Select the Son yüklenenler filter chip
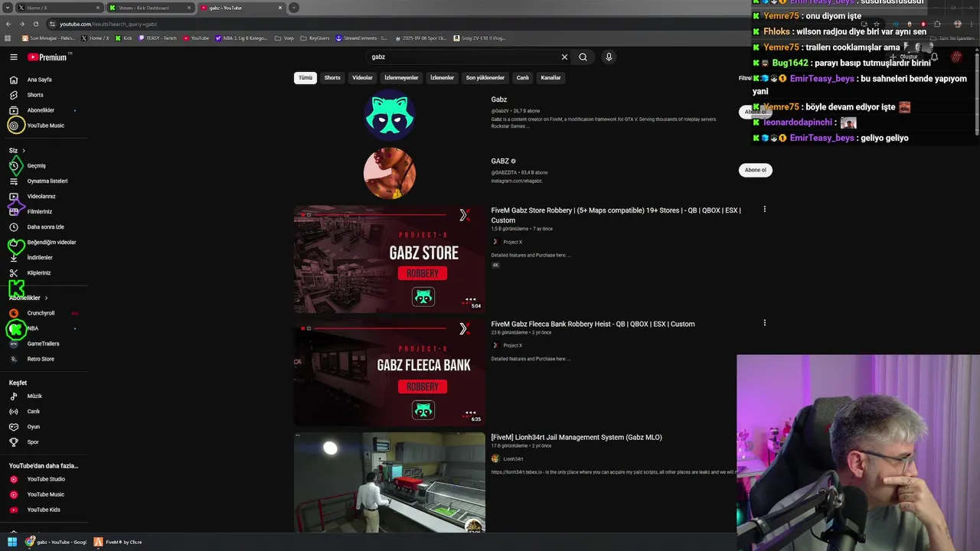The width and height of the screenshot is (980, 551). coord(485,78)
